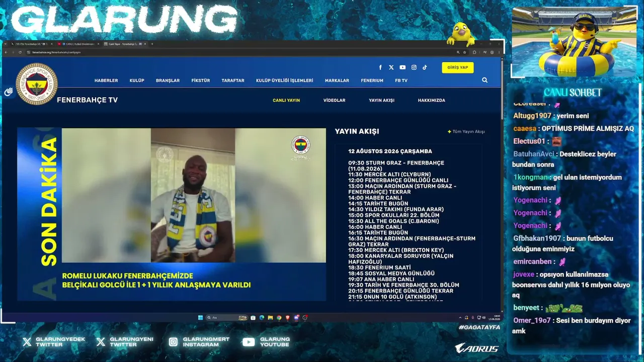
Task: Click the accessibility hand icon at left edge
Action: coord(9,92)
